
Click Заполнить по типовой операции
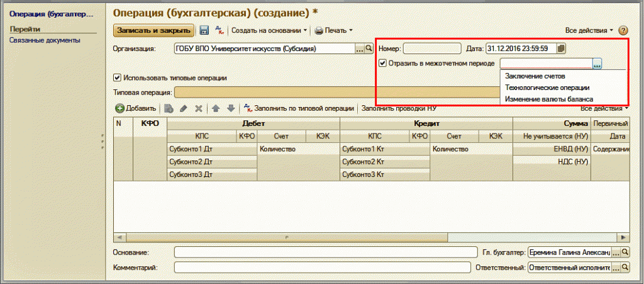click(299, 108)
